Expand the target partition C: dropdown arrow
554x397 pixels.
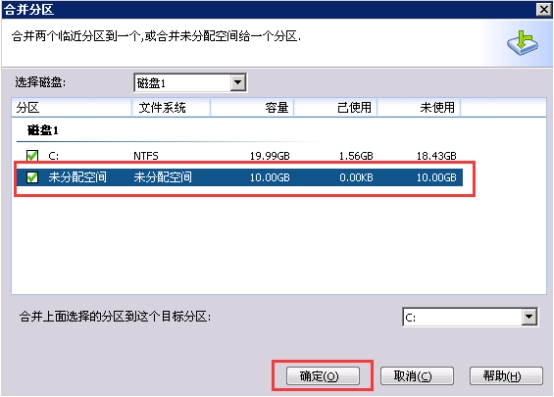(529, 317)
